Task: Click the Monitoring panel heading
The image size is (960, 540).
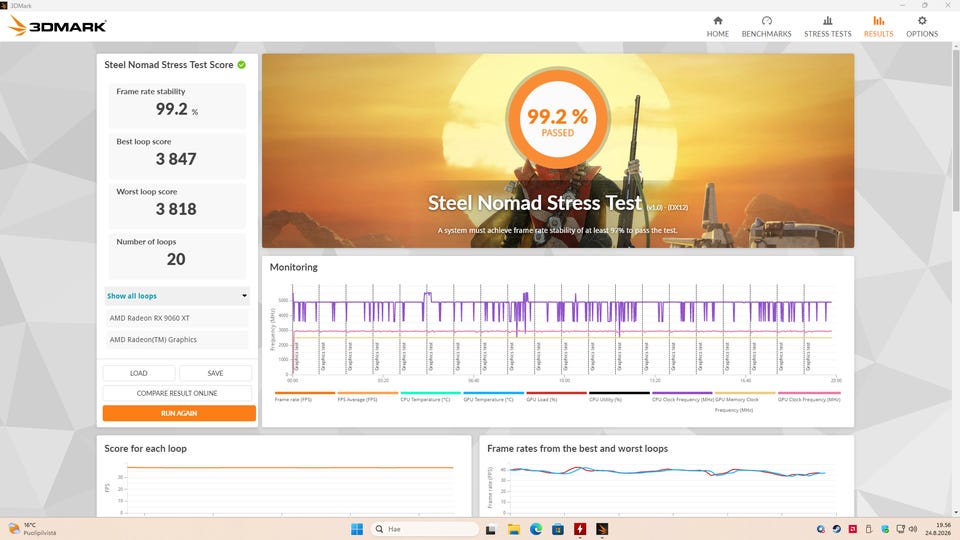Action: 294,267
